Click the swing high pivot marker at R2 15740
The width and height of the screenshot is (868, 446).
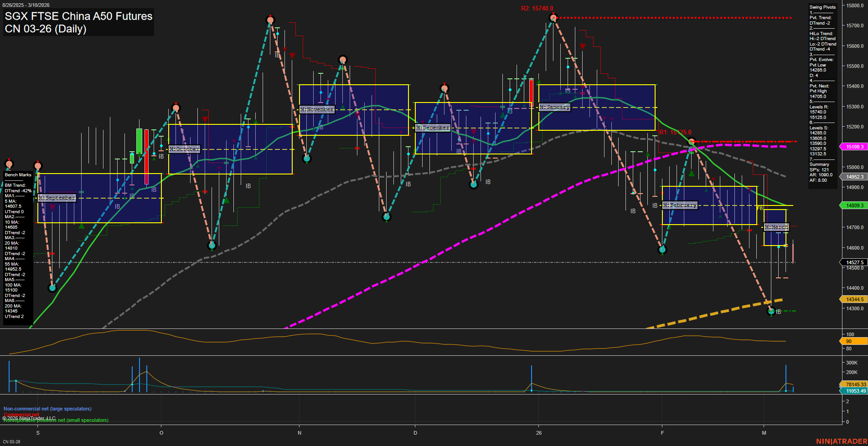click(x=553, y=18)
